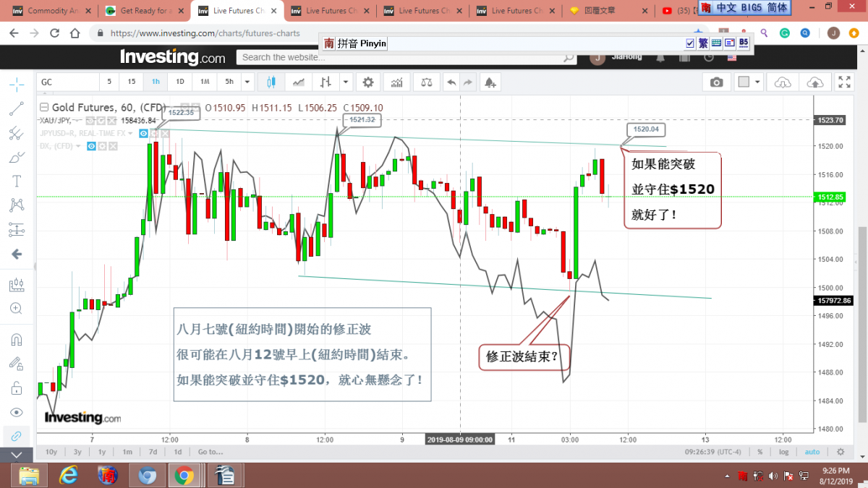Viewport: 868px width, 488px height.
Task: Open the interval dropdown arrow
Action: click(247, 82)
